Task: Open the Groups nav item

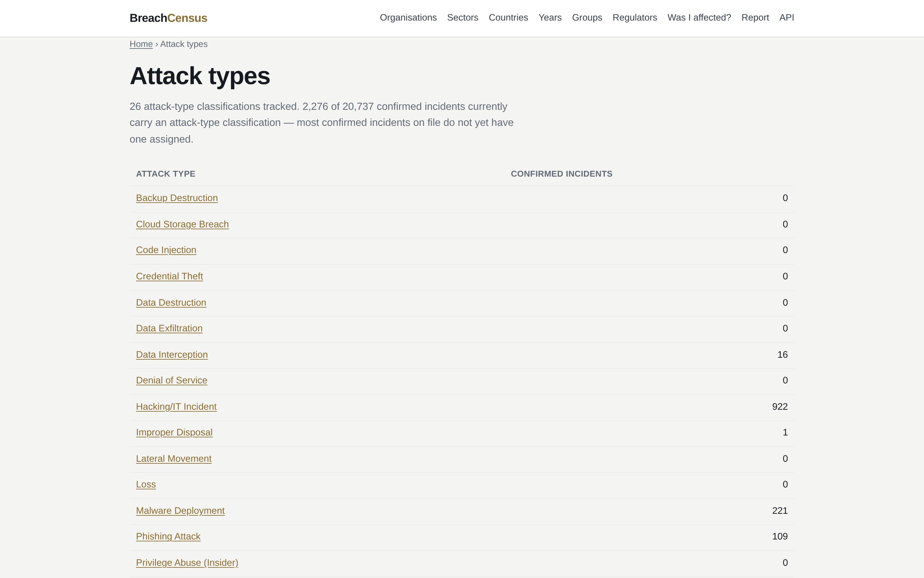Action: click(x=587, y=18)
